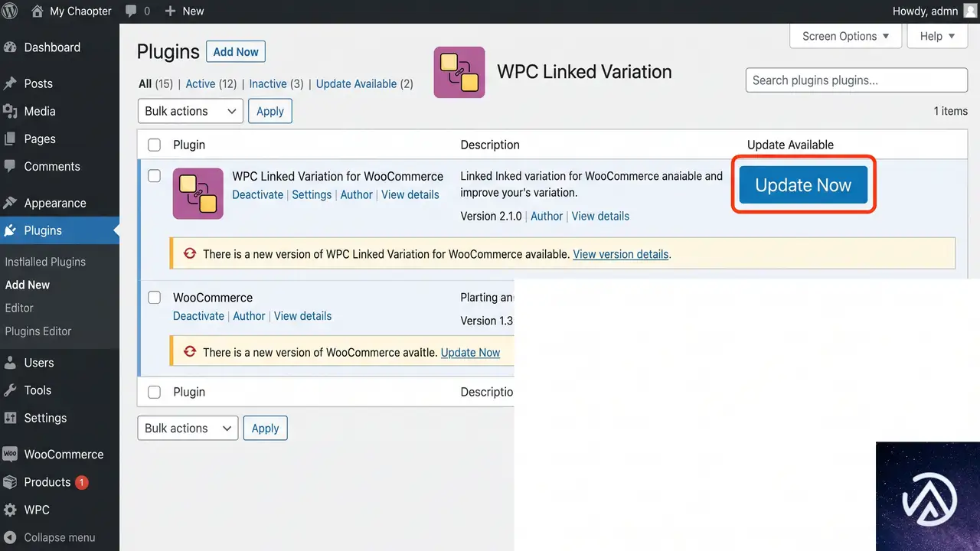Screen dimensions: 980x551
Task: Open WPC via the gear icon
Action: point(10,510)
